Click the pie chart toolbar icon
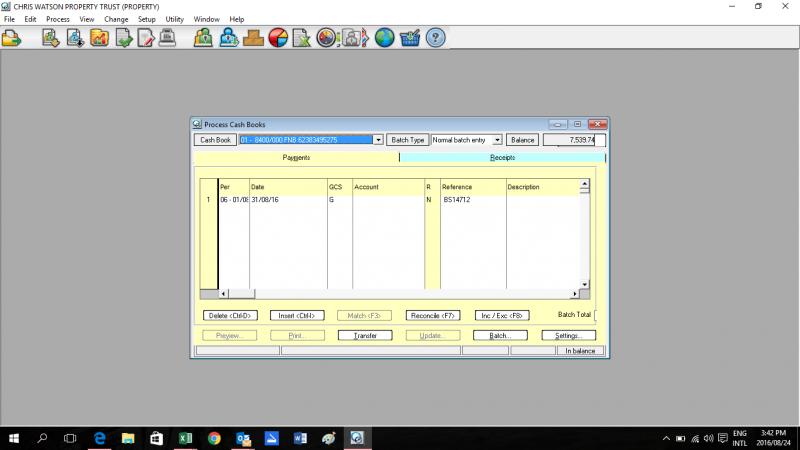This screenshot has width=800, height=450. pyautogui.click(x=279, y=39)
